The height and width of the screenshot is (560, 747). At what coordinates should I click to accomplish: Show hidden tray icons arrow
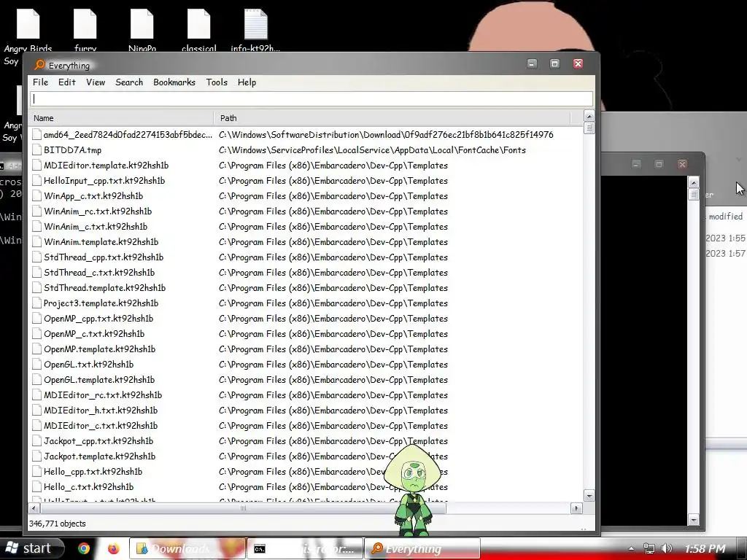pos(631,548)
